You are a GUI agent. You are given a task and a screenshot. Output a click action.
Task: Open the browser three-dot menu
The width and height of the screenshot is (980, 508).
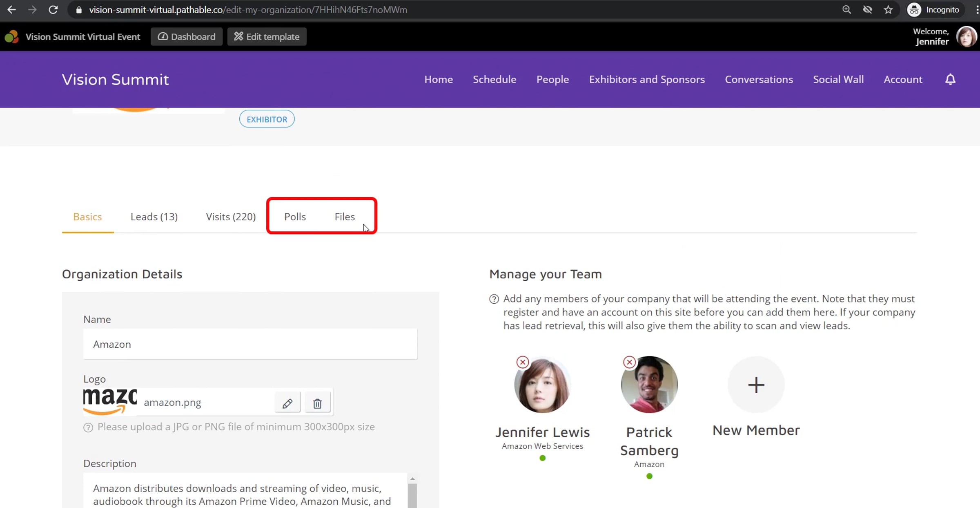[977, 10]
